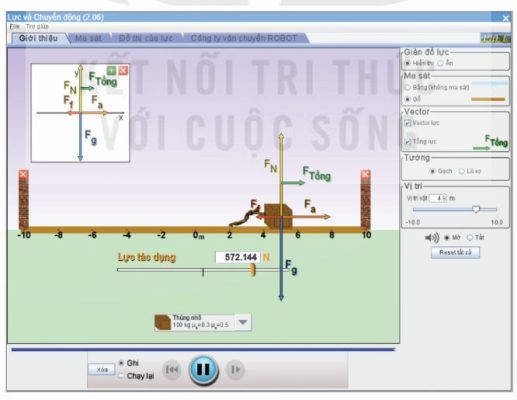Screen dimensions: 517x400
Task: Click the Lực tác dụng slider handle
Action: [253, 270]
